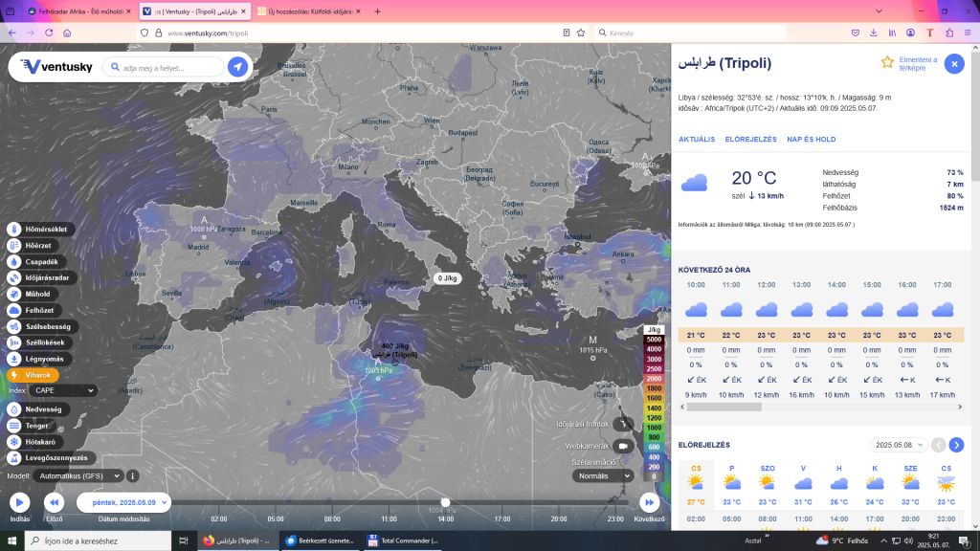
Task: Expand the Automatikus (GFS) model dropdown
Action: click(78, 475)
